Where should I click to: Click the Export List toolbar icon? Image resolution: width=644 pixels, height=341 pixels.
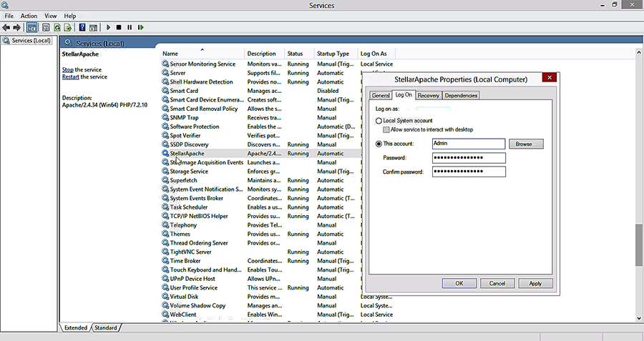tap(68, 27)
